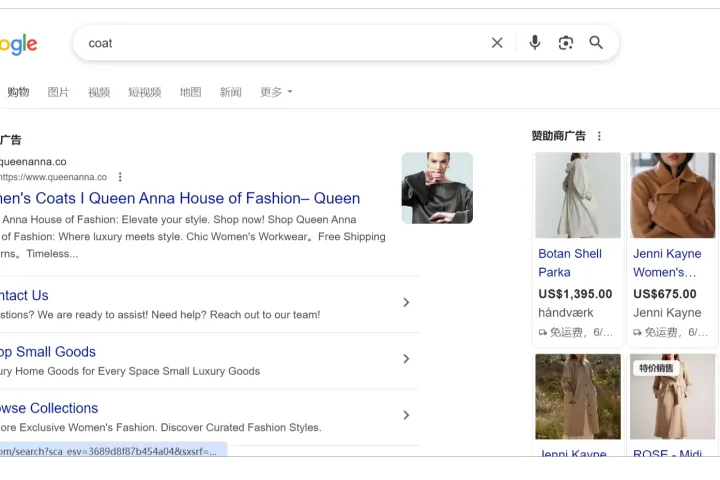
Task: Click the queenanna.co site name
Action: pos(33,162)
